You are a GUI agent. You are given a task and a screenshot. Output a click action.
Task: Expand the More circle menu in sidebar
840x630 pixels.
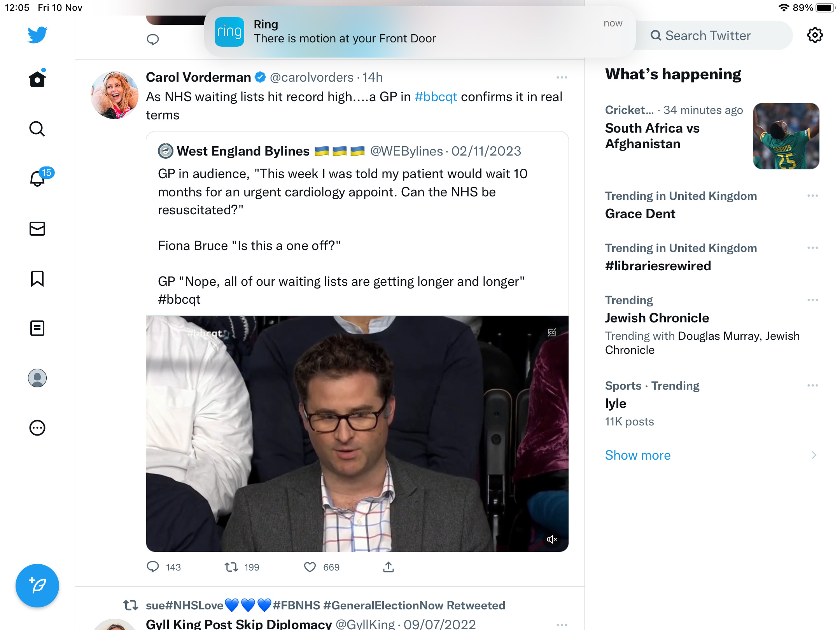click(37, 428)
